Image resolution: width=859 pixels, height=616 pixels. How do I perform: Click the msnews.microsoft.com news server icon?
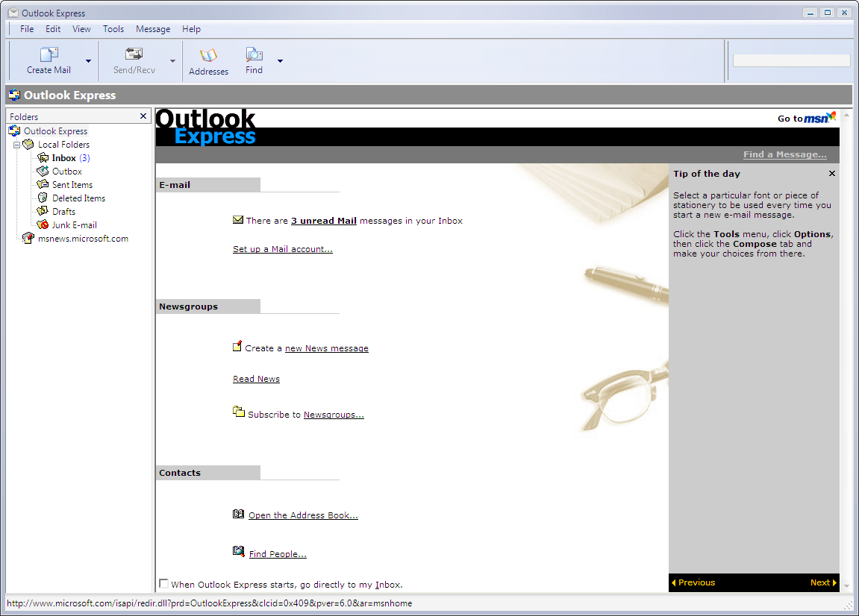tap(28, 239)
